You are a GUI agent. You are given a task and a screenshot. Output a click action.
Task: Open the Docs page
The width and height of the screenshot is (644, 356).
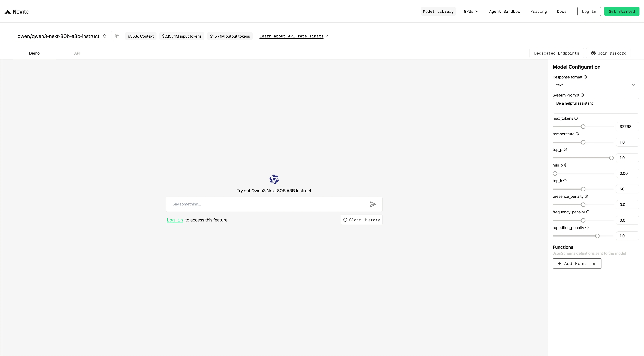(562, 11)
